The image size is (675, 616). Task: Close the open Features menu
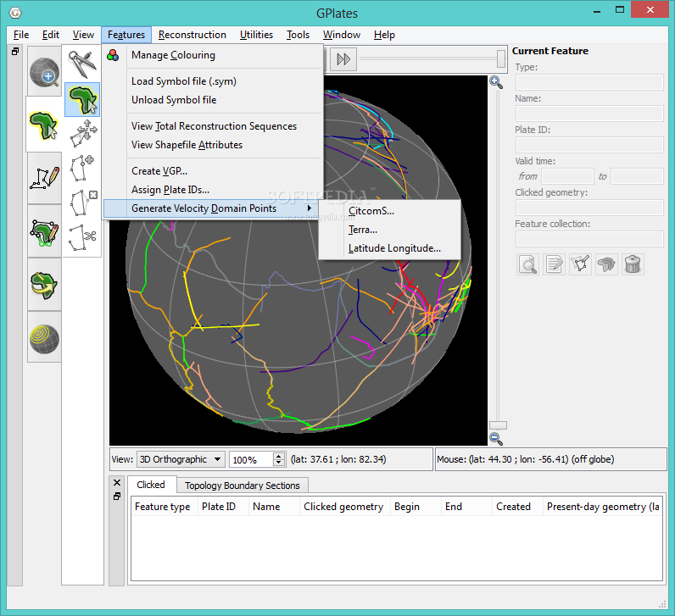pyautogui.click(x=126, y=35)
